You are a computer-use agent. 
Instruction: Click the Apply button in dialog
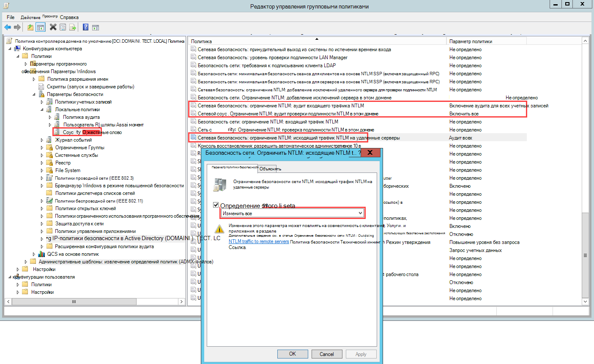point(361,354)
